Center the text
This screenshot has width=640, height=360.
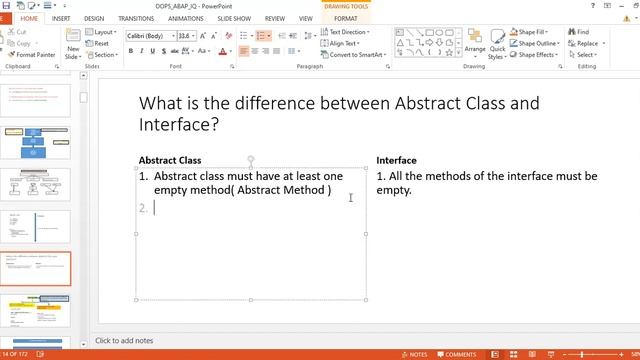coord(255,51)
